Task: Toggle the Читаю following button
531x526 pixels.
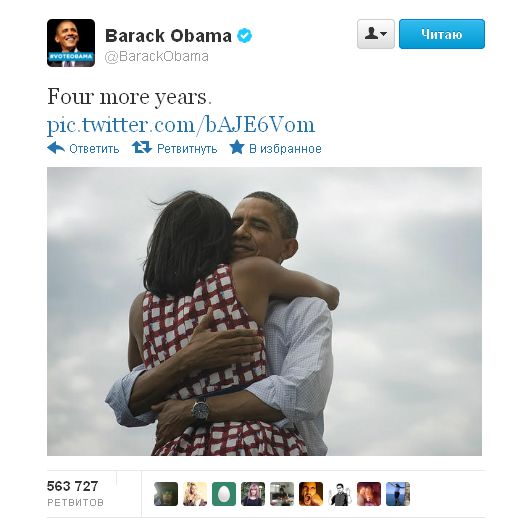Action: [442, 34]
